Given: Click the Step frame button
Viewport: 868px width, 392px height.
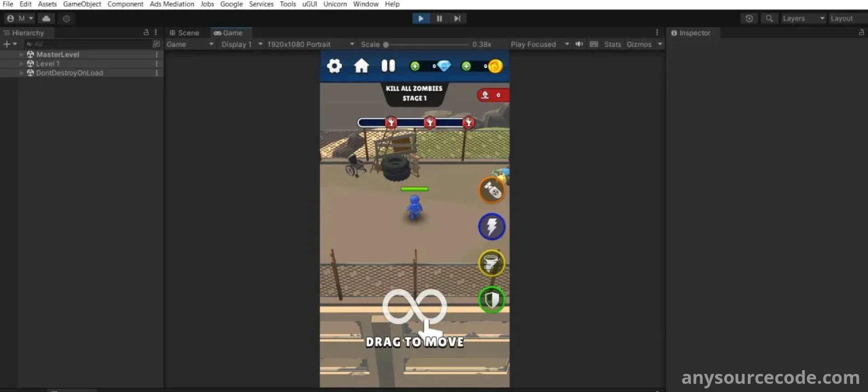Looking at the screenshot, I should [x=457, y=19].
